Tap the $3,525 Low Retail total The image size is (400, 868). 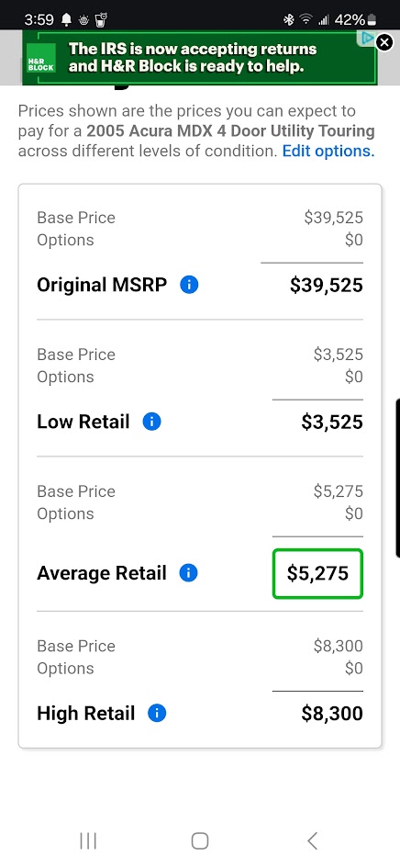coord(332,423)
